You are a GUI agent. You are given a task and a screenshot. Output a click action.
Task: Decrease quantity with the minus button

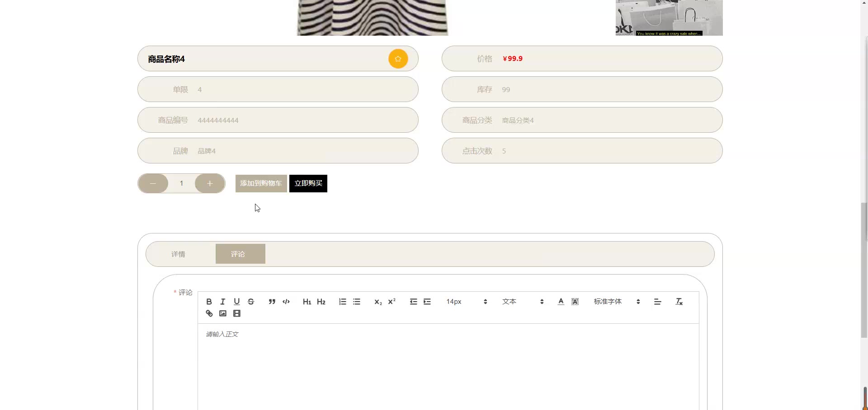click(153, 183)
